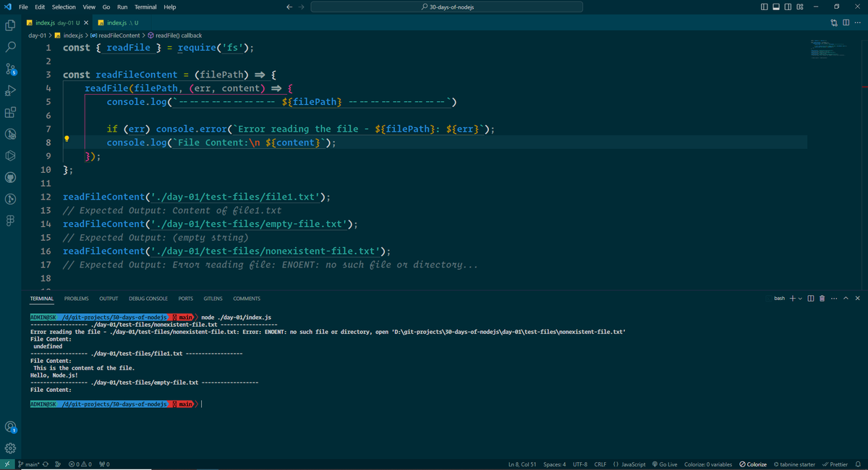Viewport: 868px width, 470px height.
Task: Open Customize Layout icon in title bar
Action: [x=800, y=7]
